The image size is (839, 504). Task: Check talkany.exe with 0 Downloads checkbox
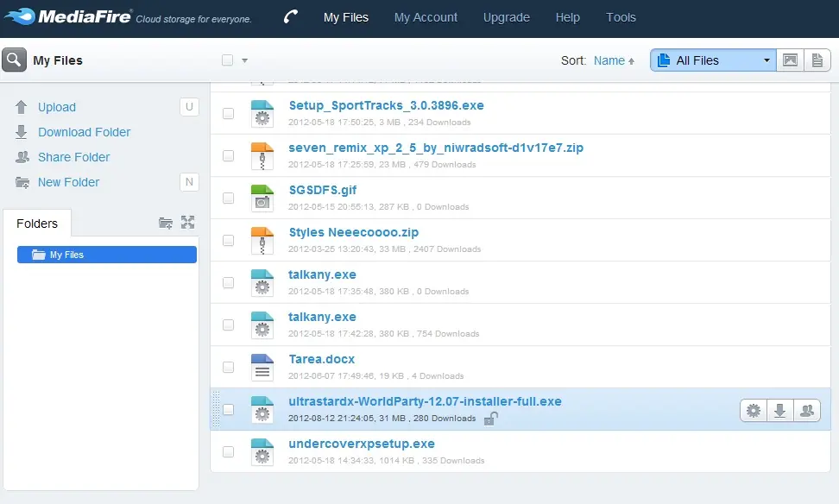[x=229, y=282]
